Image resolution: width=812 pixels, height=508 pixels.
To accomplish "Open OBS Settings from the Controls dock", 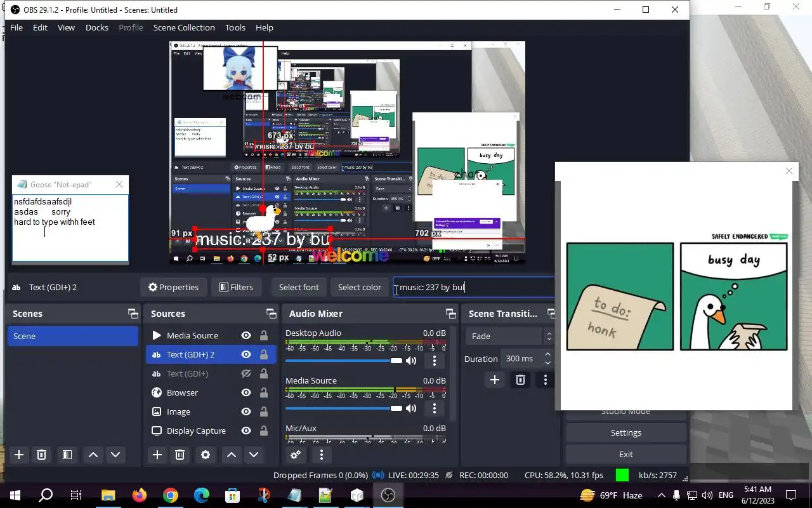I will [x=626, y=432].
